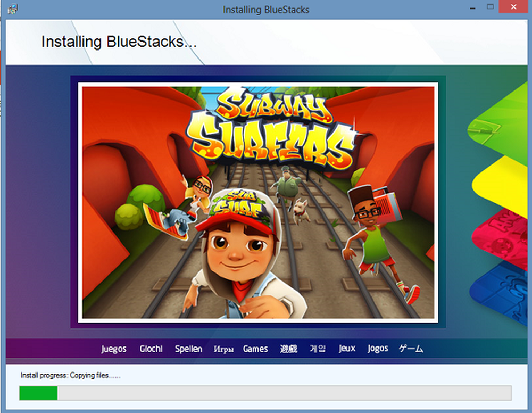Image resolution: width=532 pixels, height=413 pixels.
Task: Close the BlueStacks installer window
Action: 514,7
